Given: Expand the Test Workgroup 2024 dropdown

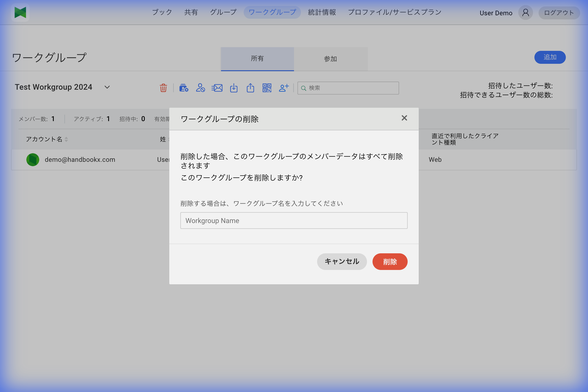Looking at the screenshot, I should (x=107, y=87).
